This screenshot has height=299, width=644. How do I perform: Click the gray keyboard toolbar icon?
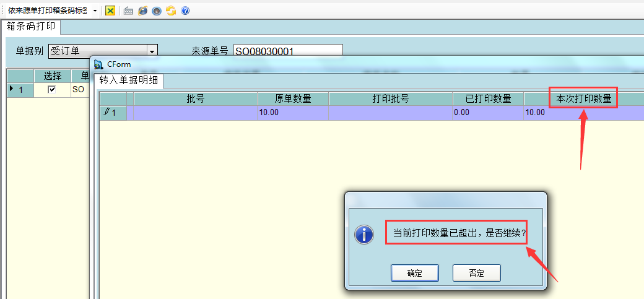(129, 11)
